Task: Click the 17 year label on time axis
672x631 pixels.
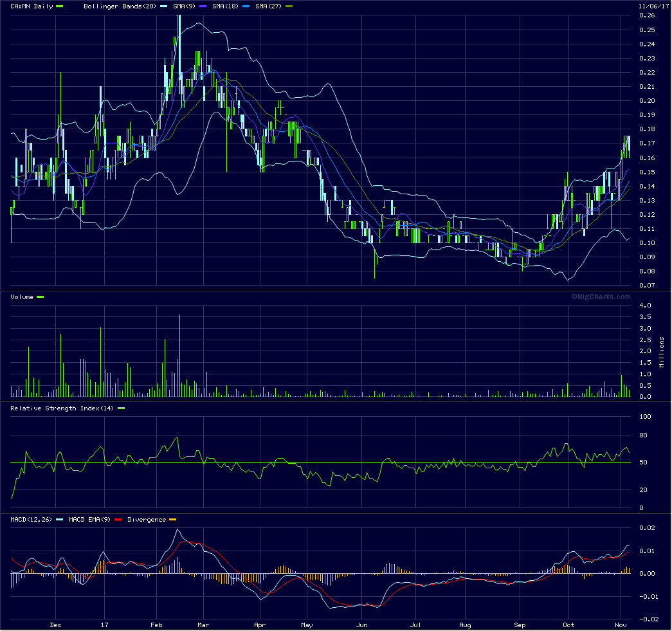Action: point(105,625)
